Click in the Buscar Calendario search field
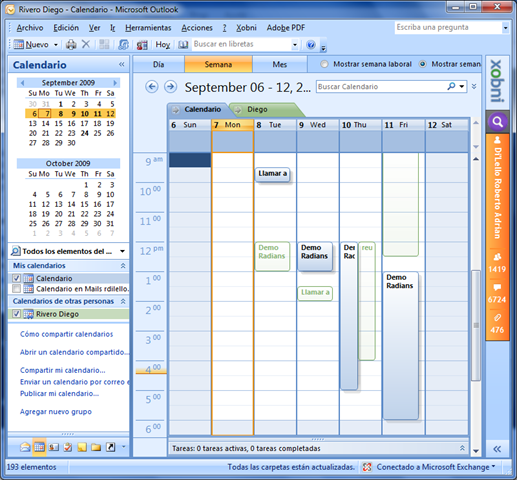The height and width of the screenshot is (480, 517). (380, 87)
